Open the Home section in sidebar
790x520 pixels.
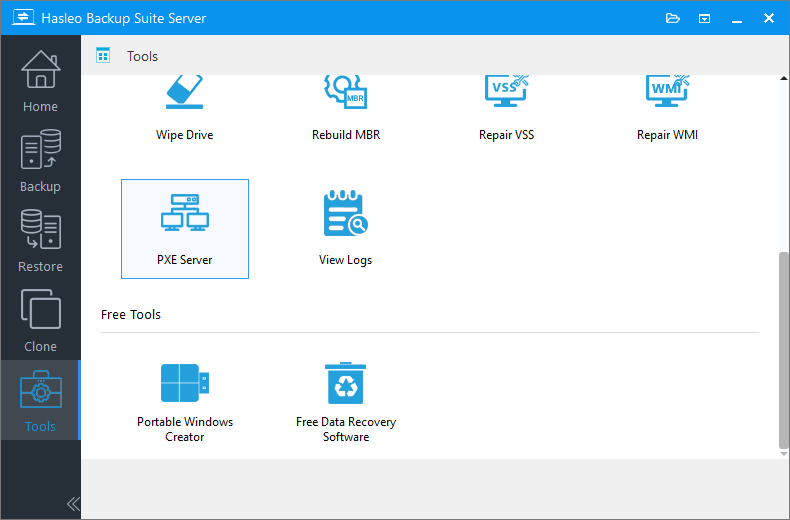[x=40, y=81]
